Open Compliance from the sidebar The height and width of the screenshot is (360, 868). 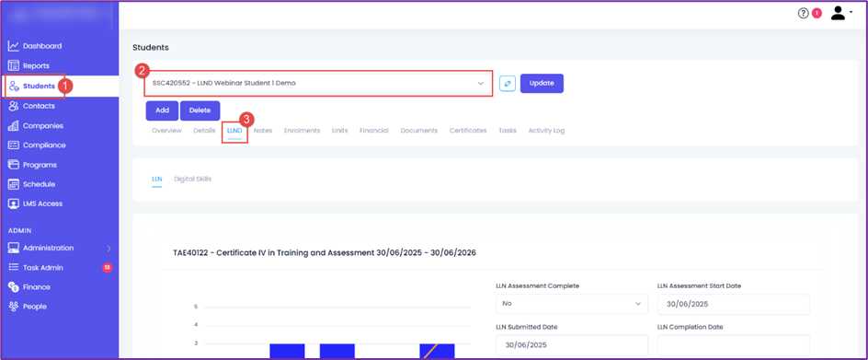(44, 145)
